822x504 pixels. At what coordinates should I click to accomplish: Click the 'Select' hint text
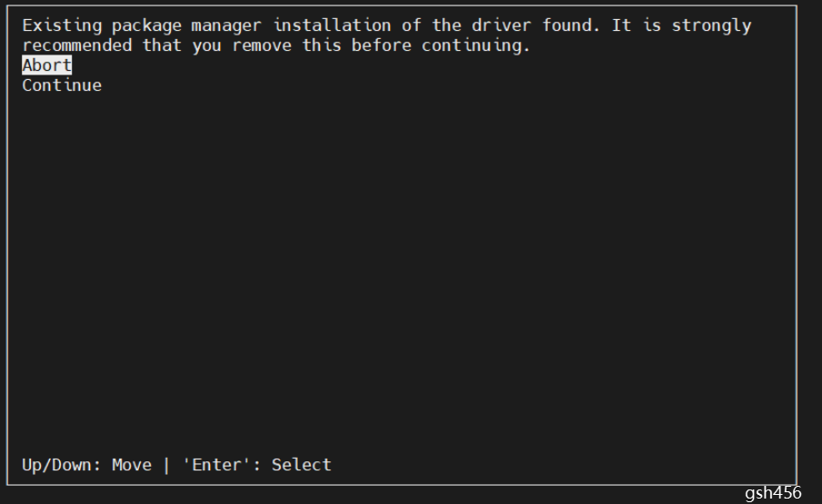(302, 465)
